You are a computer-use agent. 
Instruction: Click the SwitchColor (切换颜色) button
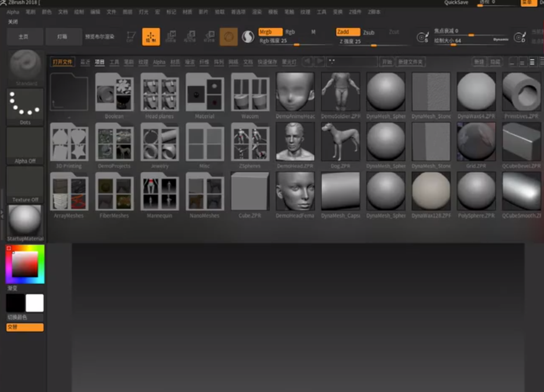(25, 317)
